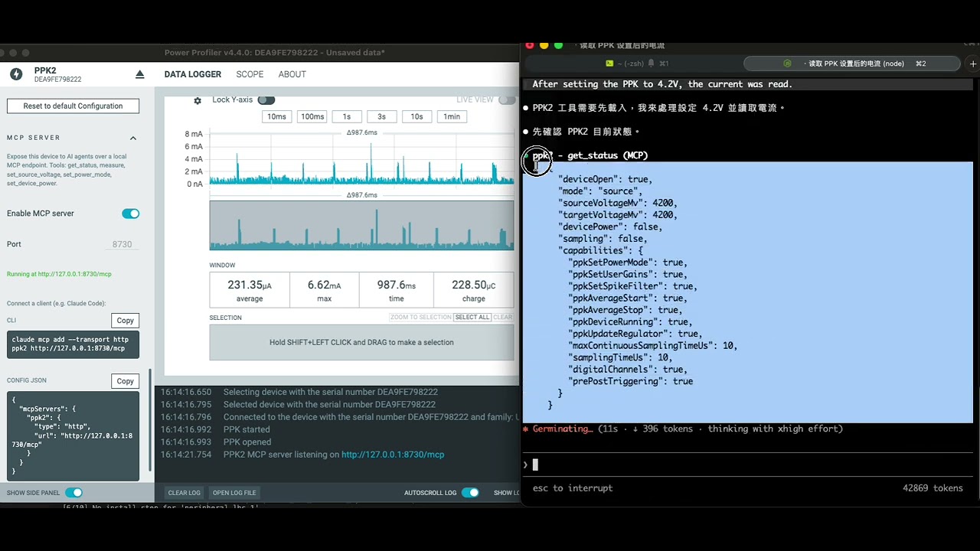Click the main current chart
The width and height of the screenshot is (980, 551).
tap(361, 158)
